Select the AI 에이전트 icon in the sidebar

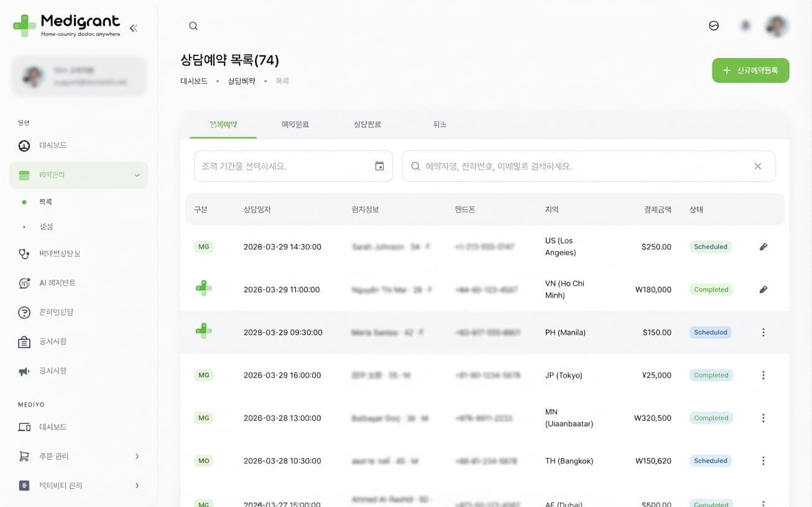tap(24, 283)
